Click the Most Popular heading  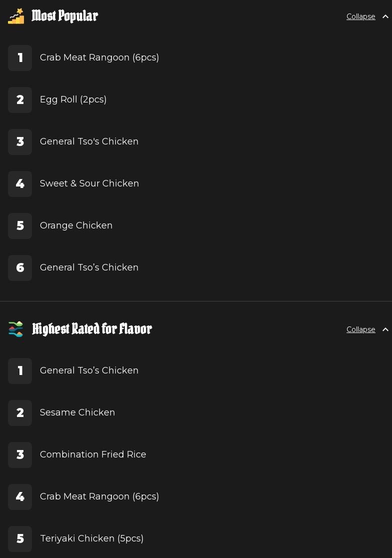click(65, 16)
